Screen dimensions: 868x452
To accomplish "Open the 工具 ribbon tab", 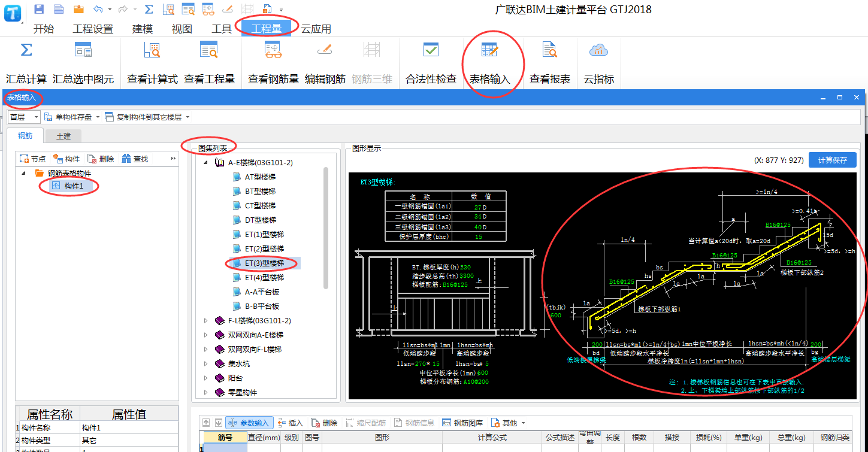I will [x=222, y=29].
